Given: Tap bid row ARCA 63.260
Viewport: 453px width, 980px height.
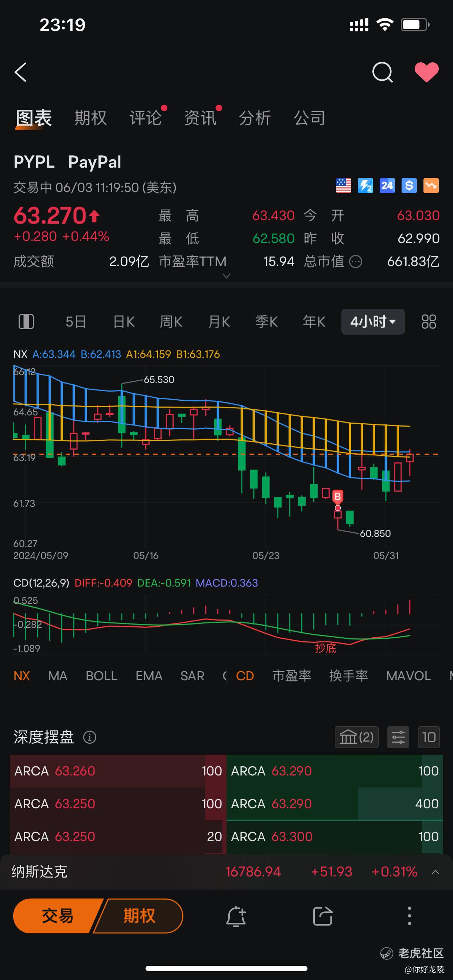Looking at the screenshot, I should coord(118,771).
